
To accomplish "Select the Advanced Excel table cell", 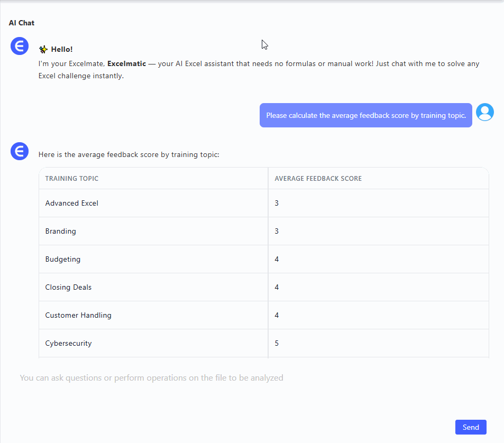I will [72, 203].
